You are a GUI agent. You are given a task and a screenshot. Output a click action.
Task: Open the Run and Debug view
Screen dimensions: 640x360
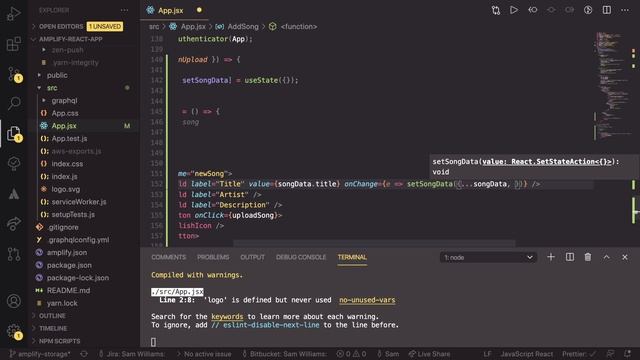(13, 13)
